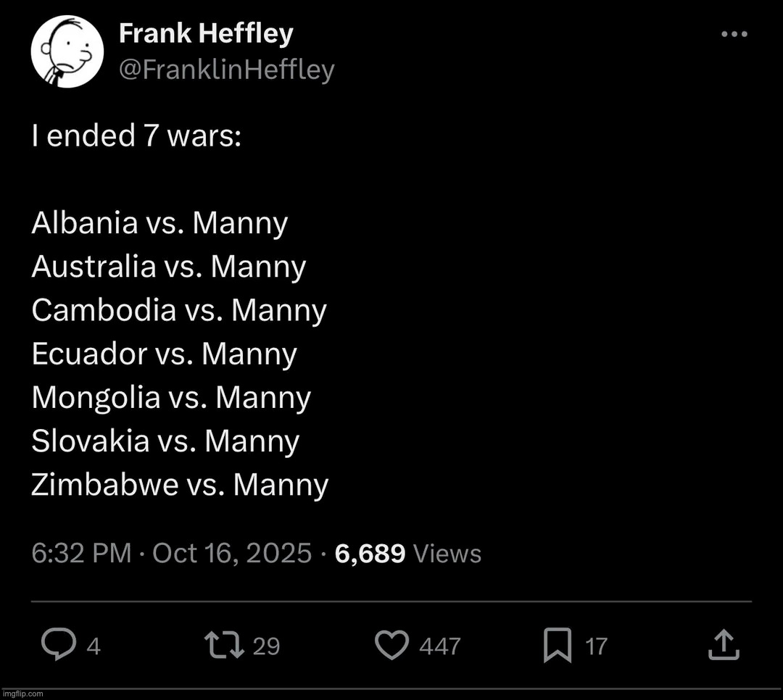Image resolution: width=783 pixels, height=700 pixels.
Task: Click the repost count 29
Action: point(266,646)
